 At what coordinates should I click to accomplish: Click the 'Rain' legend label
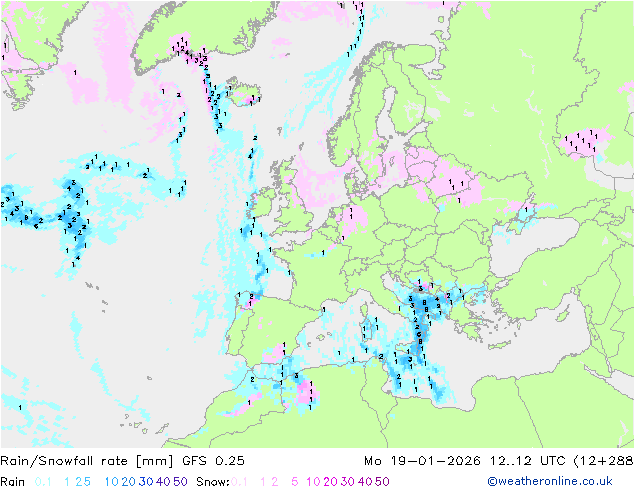[x=13, y=482]
